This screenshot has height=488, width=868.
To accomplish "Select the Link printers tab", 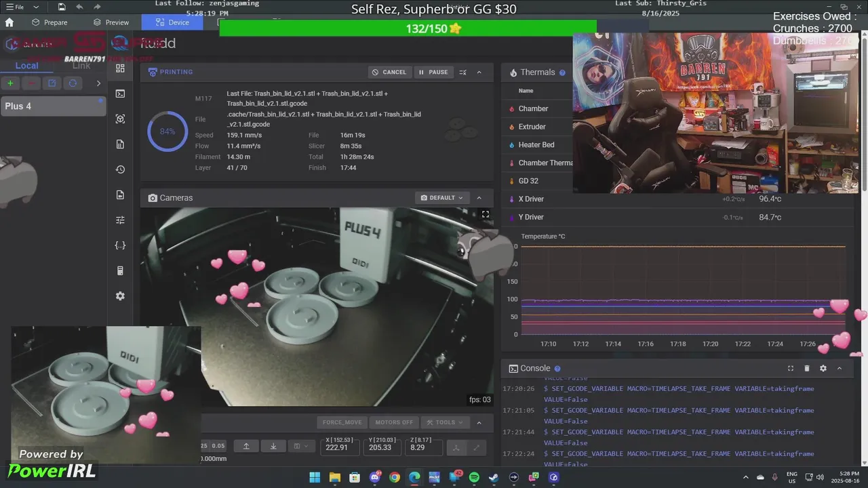I will [x=81, y=66].
